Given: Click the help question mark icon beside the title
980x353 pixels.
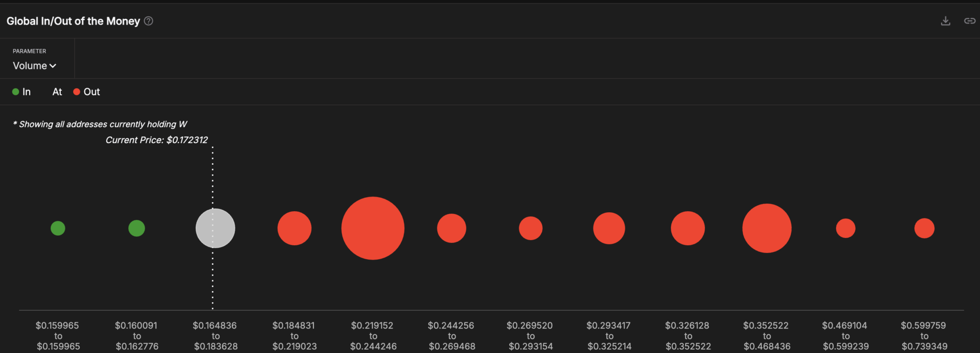Looking at the screenshot, I should (x=148, y=21).
